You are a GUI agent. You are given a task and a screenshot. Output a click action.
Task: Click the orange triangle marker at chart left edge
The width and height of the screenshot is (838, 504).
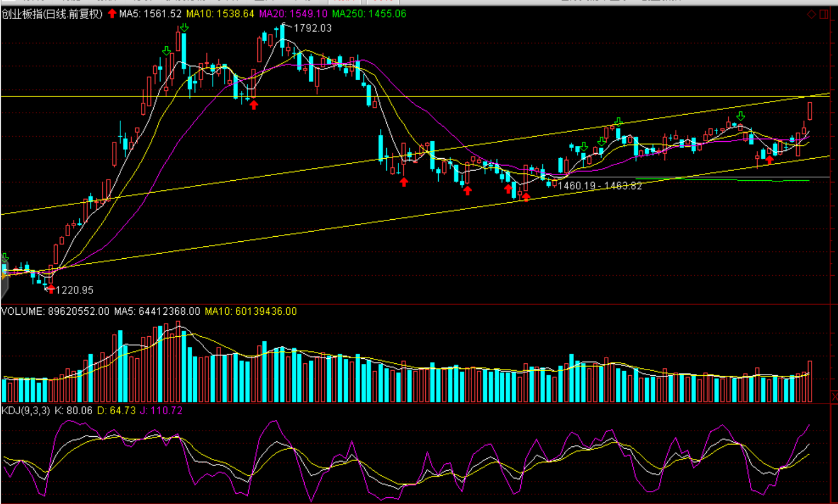3,275
